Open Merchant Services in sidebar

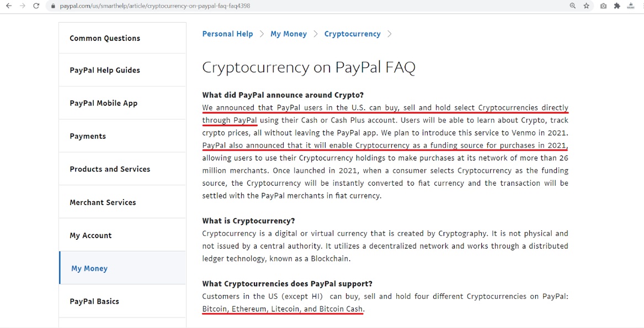tap(103, 202)
